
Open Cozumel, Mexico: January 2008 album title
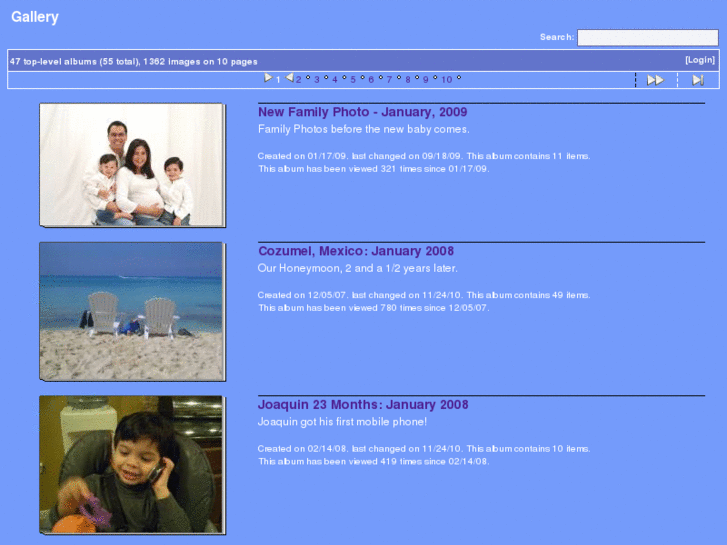tap(356, 251)
